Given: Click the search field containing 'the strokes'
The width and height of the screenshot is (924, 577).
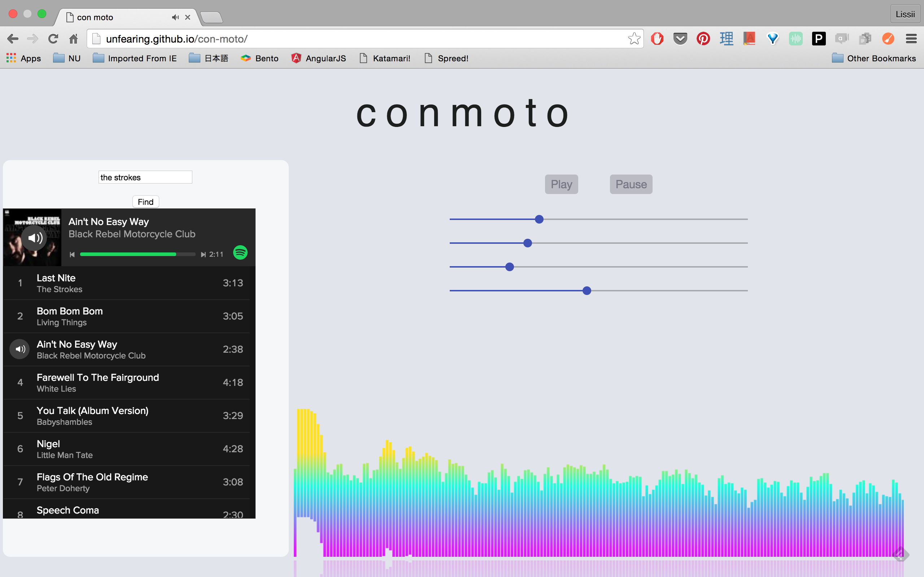Looking at the screenshot, I should (x=145, y=177).
